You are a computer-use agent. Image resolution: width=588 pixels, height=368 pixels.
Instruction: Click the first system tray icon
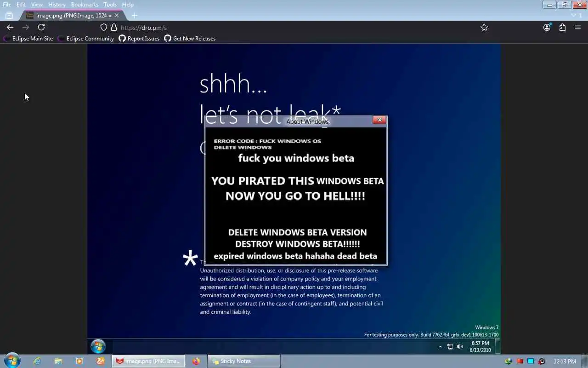coord(508,361)
